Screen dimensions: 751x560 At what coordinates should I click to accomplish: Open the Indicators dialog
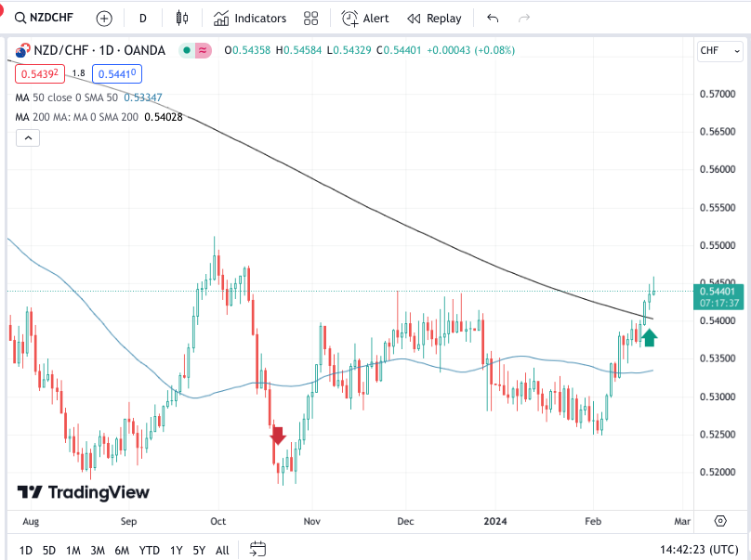point(249,18)
